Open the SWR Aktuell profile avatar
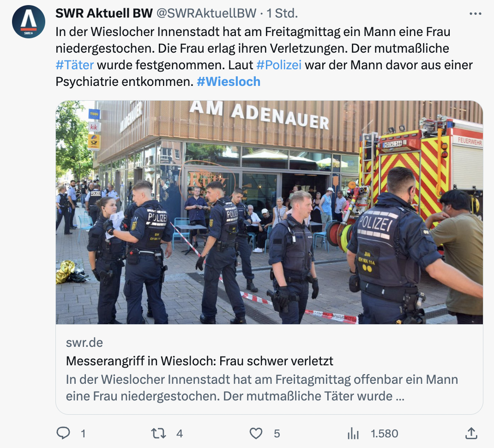494x448 pixels. point(29,22)
